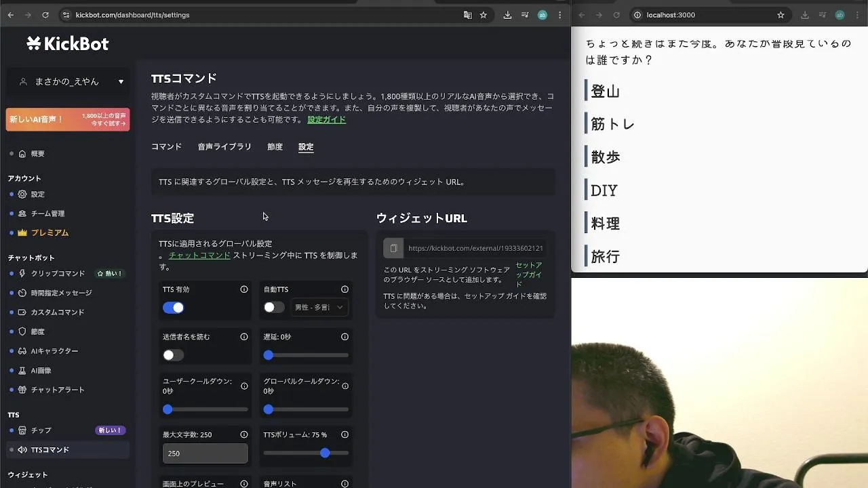868x488 pixels.
Task: Click the KickBot logo
Action: (x=68, y=44)
